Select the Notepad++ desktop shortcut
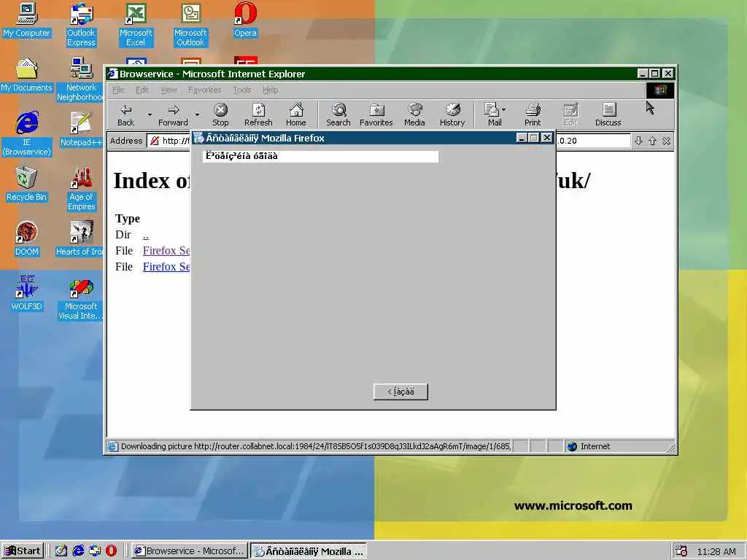The image size is (747, 560). coord(81,130)
